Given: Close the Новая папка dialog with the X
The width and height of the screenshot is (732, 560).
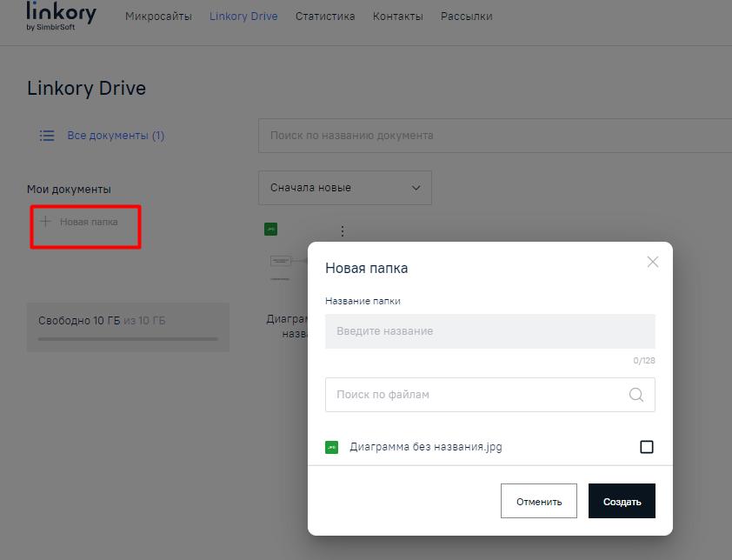Looking at the screenshot, I should [x=652, y=262].
